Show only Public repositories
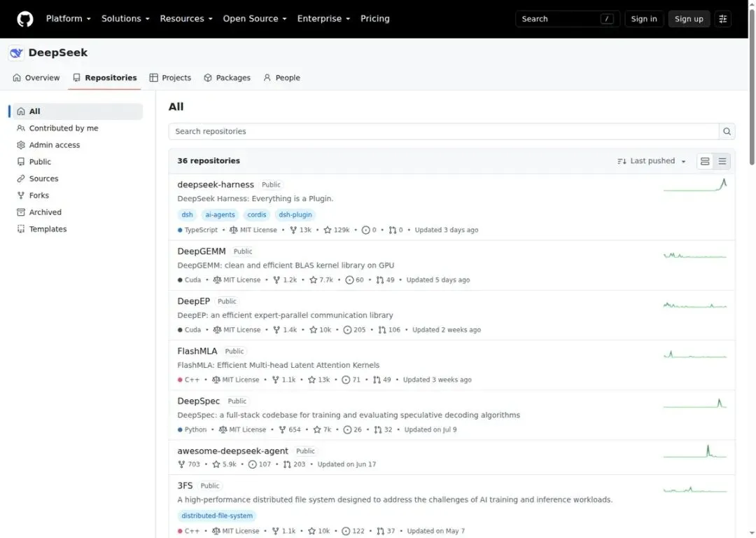 pyautogui.click(x=77, y=162)
